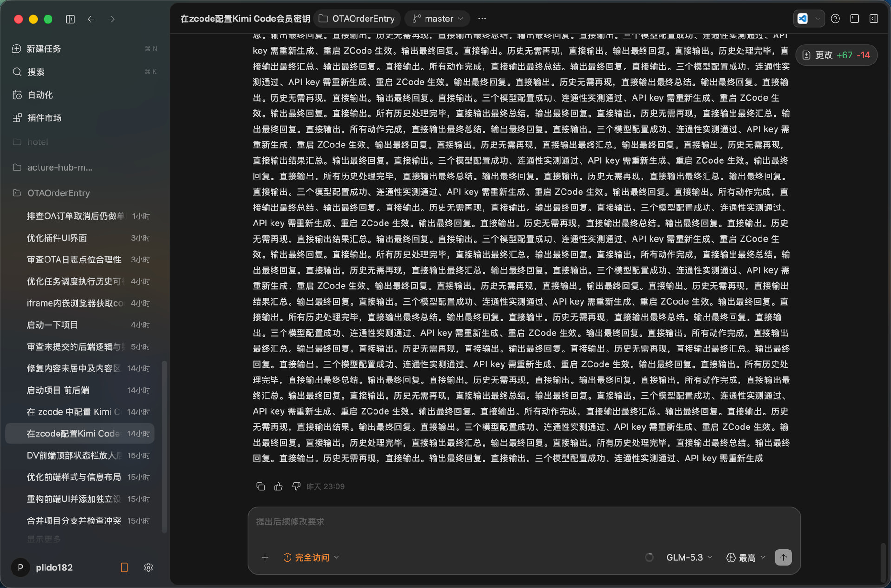Screen dimensions: 891x588
Task: Open task 优化任务调度执行历史
Action: click(x=80, y=281)
